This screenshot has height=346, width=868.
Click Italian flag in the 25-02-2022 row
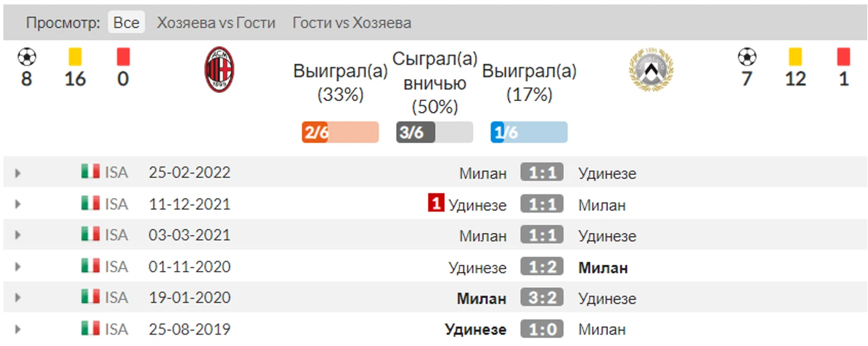90,172
